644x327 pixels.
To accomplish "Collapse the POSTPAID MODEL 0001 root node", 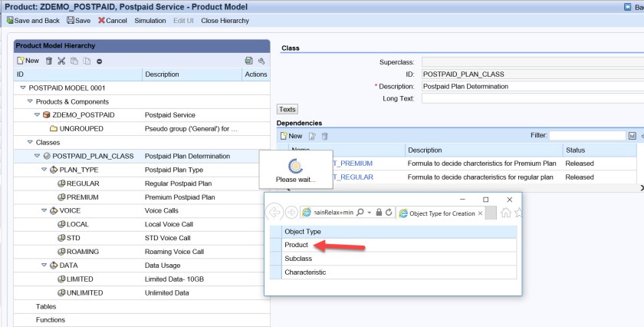I will [x=21, y=88].
